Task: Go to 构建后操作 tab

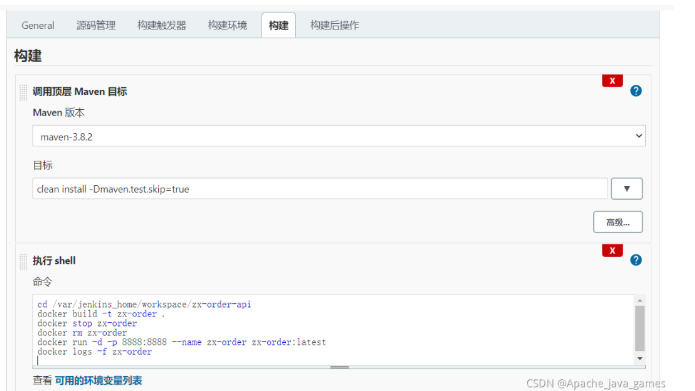Action: (x=334, y=25)
